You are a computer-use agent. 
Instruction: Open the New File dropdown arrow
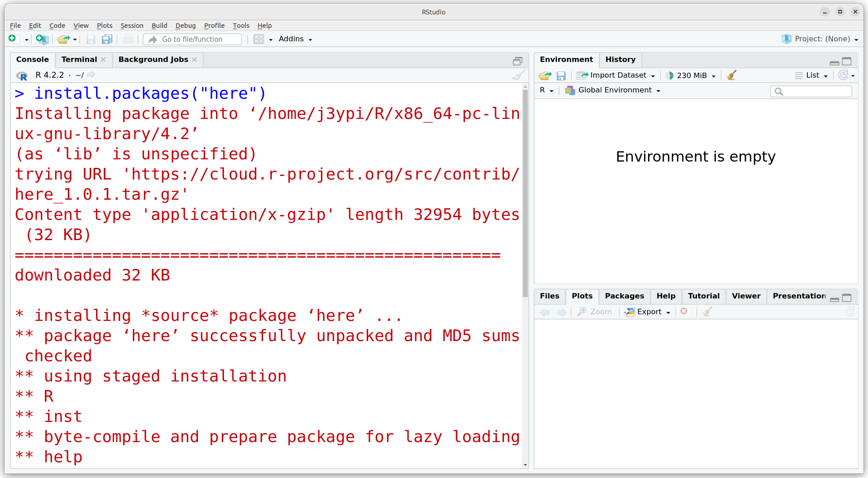(26, 39)
